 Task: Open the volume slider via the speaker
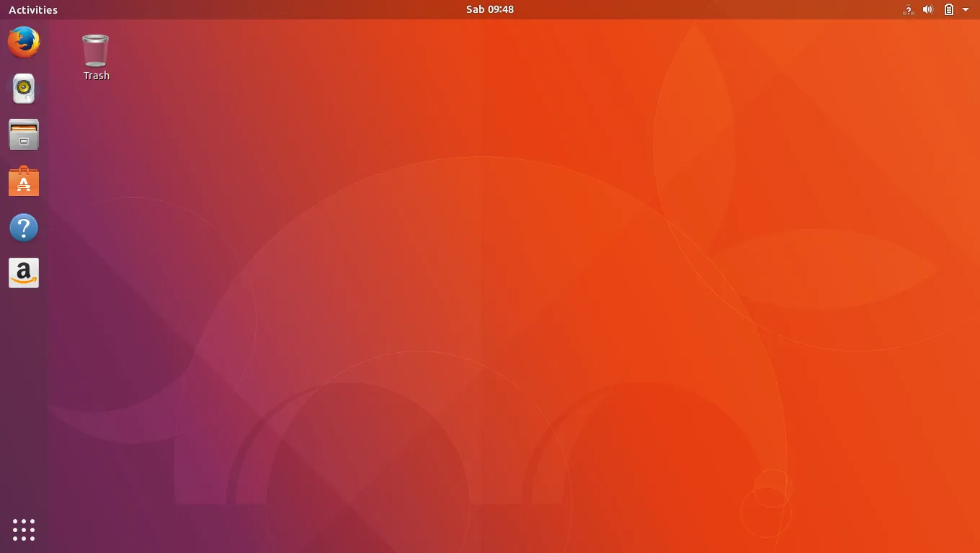click(928, 9)
